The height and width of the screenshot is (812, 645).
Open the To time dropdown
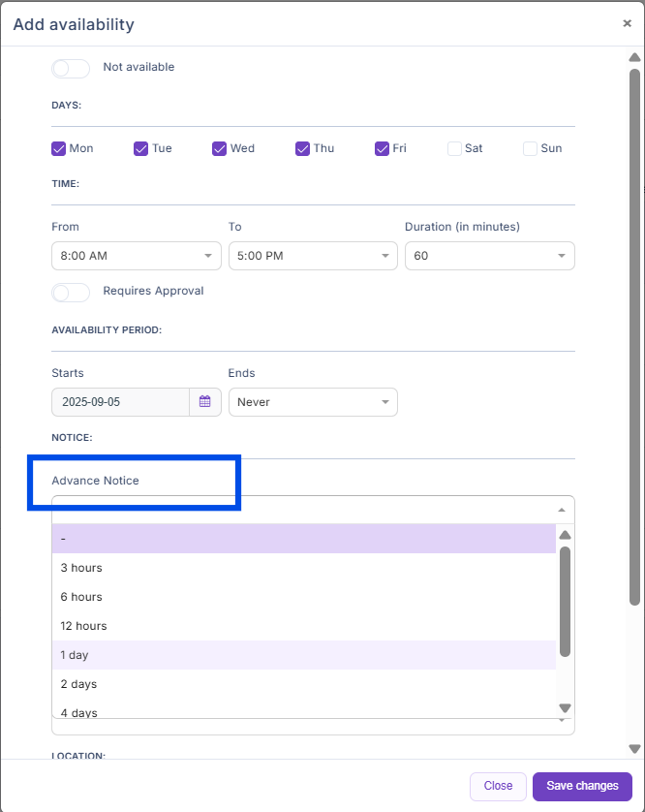pos(312,256)
